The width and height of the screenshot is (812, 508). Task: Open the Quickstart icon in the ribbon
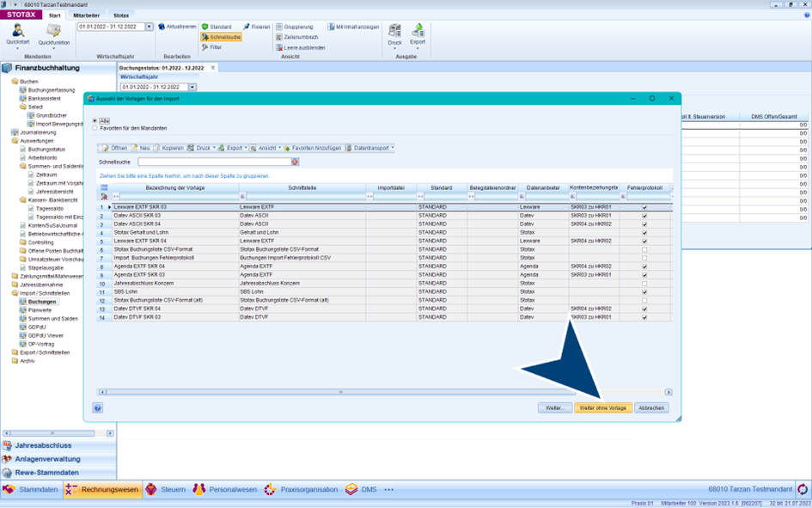point(17,32)
